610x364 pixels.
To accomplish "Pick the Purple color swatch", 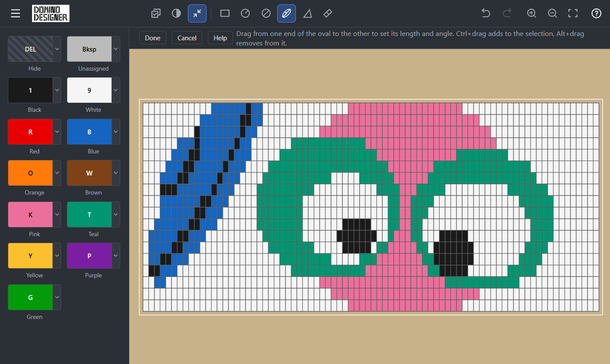I will coord(89,256).
